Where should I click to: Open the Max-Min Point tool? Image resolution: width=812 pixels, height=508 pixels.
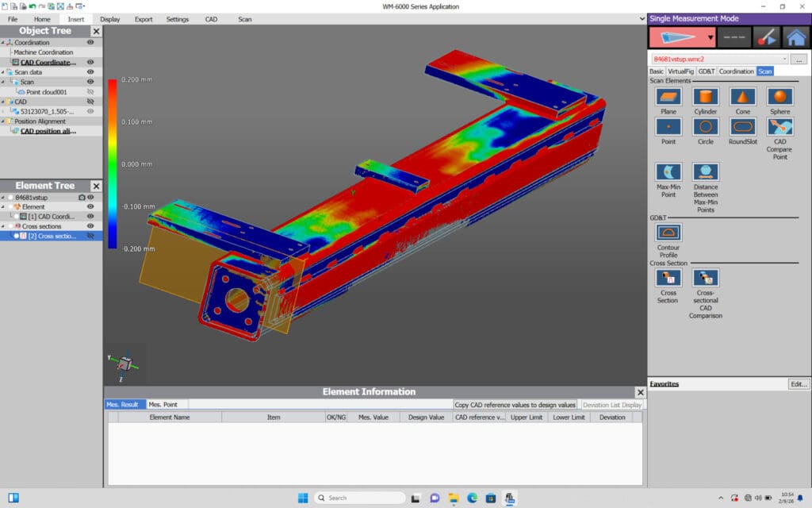pyautogui.click(x=667, y=174)
